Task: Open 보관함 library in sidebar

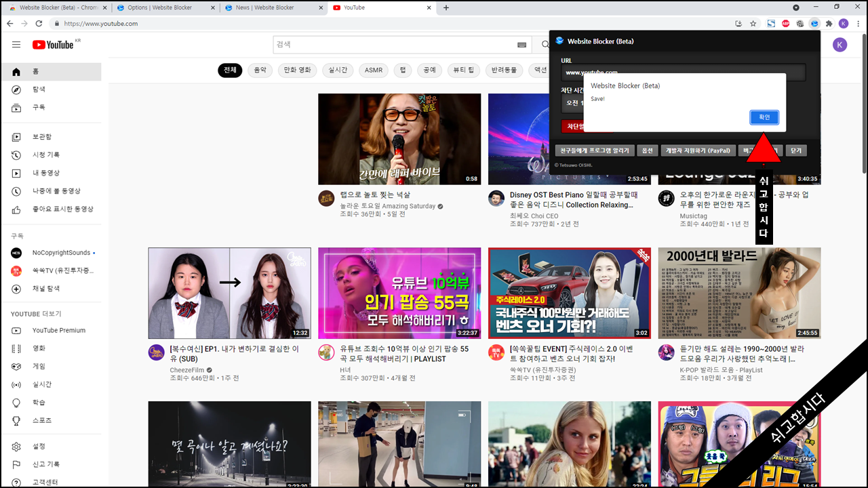Action: [51, 137]
